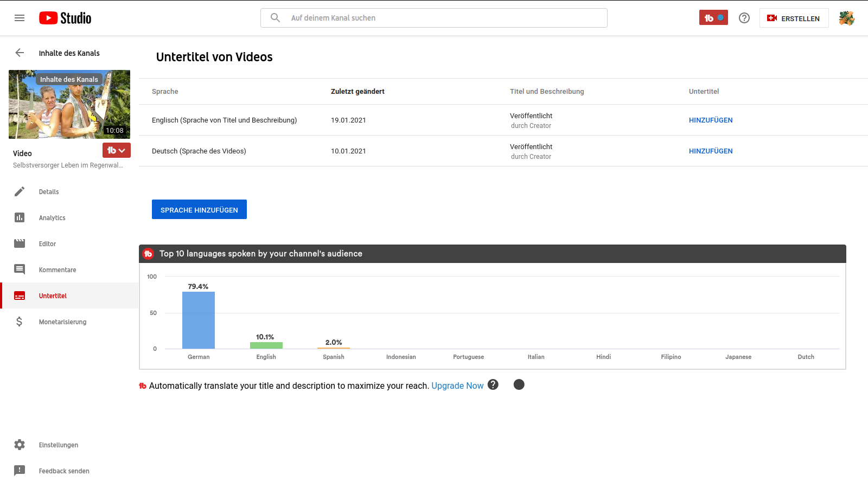This screenshot has width=868, height=488.
Task: Go to Kommentare in sidebar
Action: click(x=57, y=269)
